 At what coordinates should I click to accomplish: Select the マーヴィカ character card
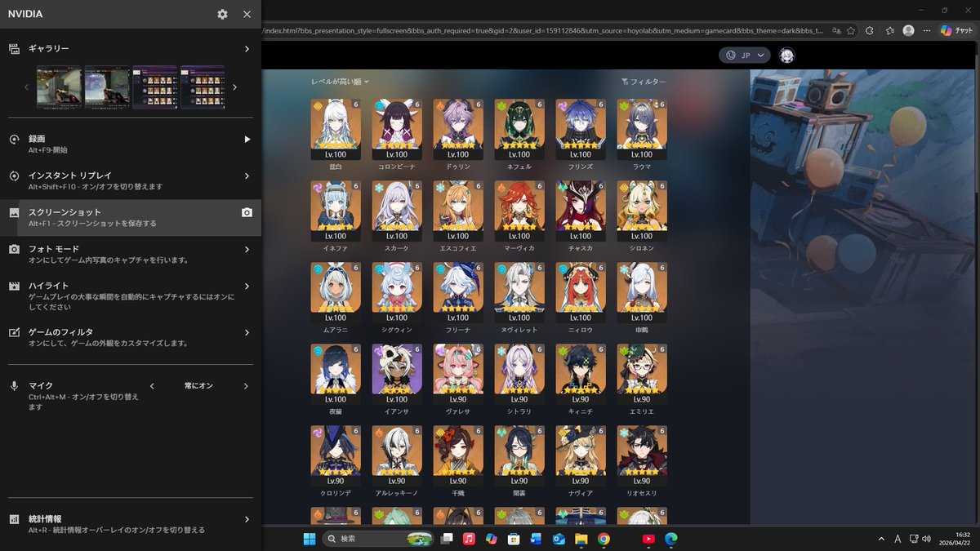pyautogui.click(x=519, y=212)
